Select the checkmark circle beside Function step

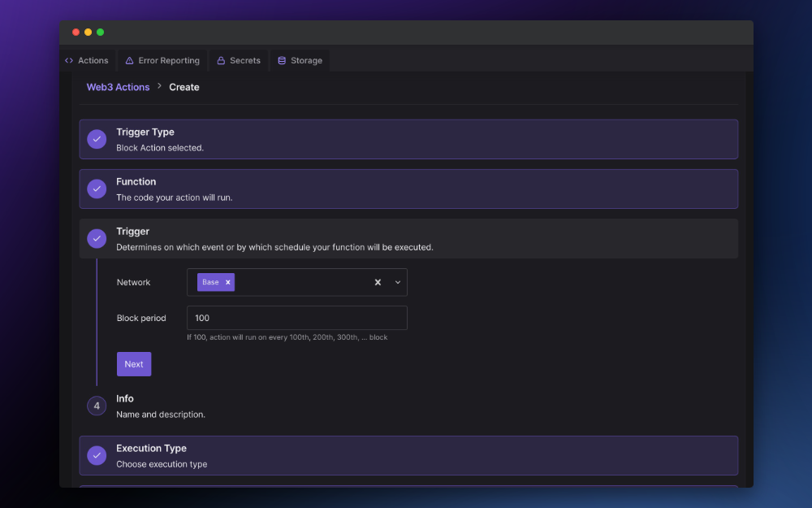coord(97,189)
